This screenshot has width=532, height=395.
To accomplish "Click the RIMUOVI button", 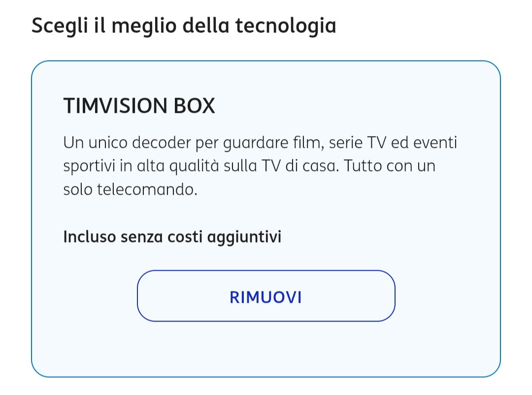I will tap(266, 296).
